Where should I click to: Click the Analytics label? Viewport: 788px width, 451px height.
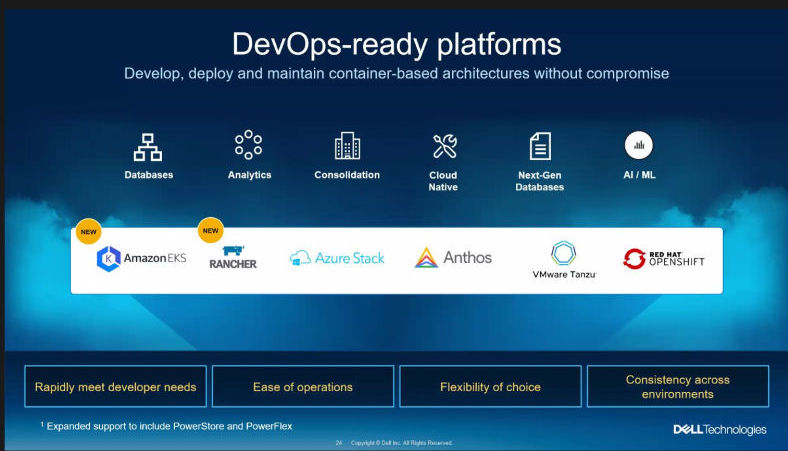249,175
